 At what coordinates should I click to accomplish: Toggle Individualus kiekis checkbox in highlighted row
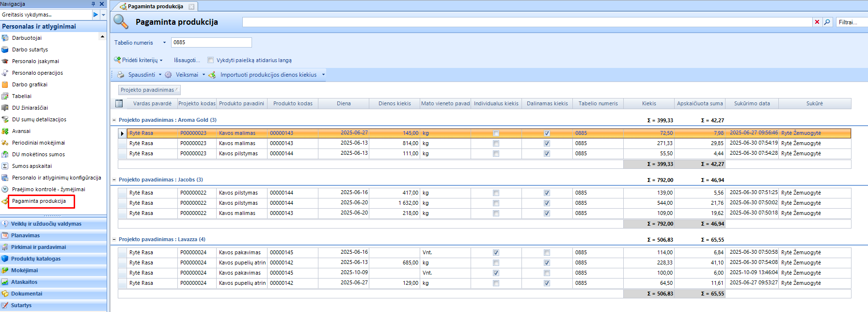496,133
